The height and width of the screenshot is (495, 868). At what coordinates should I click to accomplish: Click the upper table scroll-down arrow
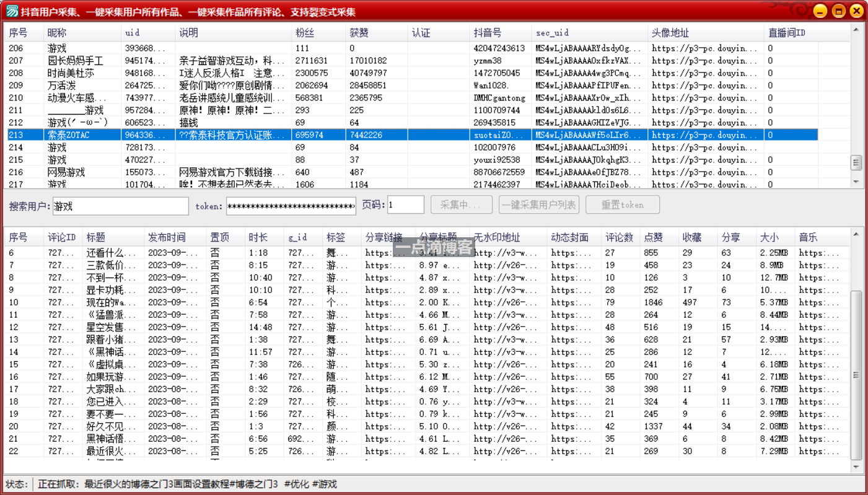(x=856, y=182)
